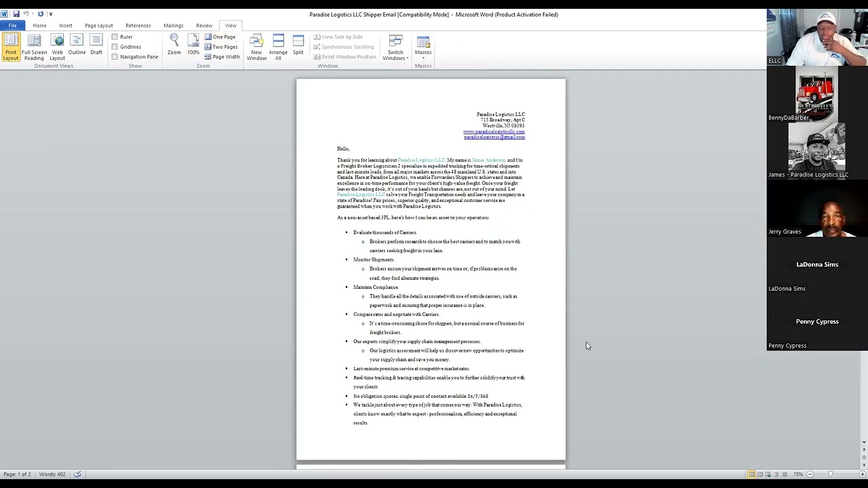Click the gmail address link in letterhead
The height and width of the screenshot is (488, 868).
(494, 137)
